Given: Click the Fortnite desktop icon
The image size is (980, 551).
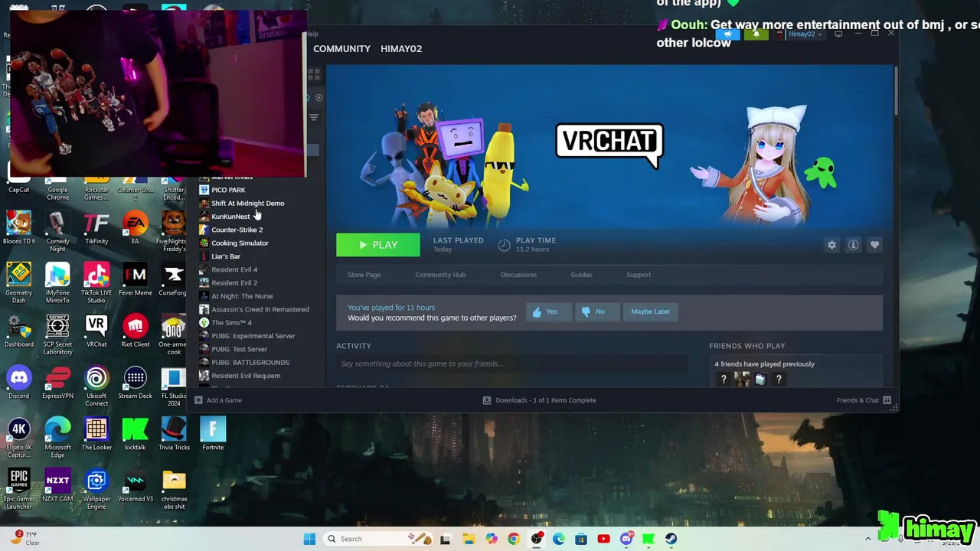Looking at the screenshot, I should tap(213, 434).
